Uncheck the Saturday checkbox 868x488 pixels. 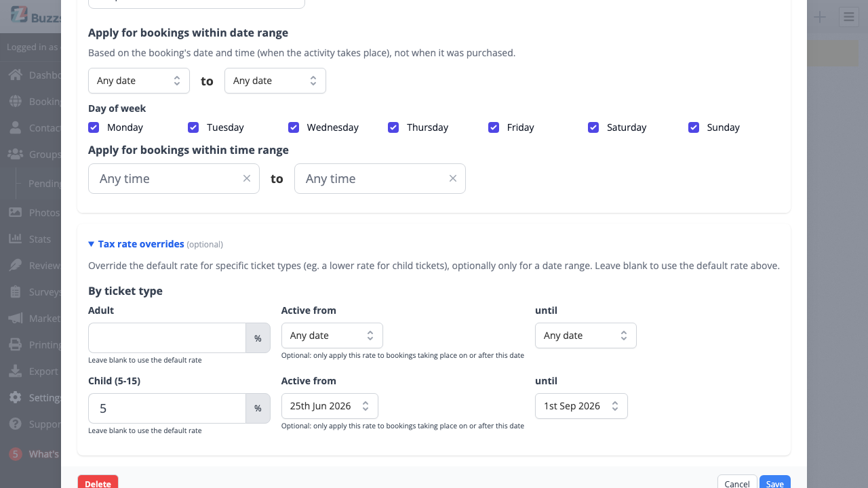coord(593,127)
